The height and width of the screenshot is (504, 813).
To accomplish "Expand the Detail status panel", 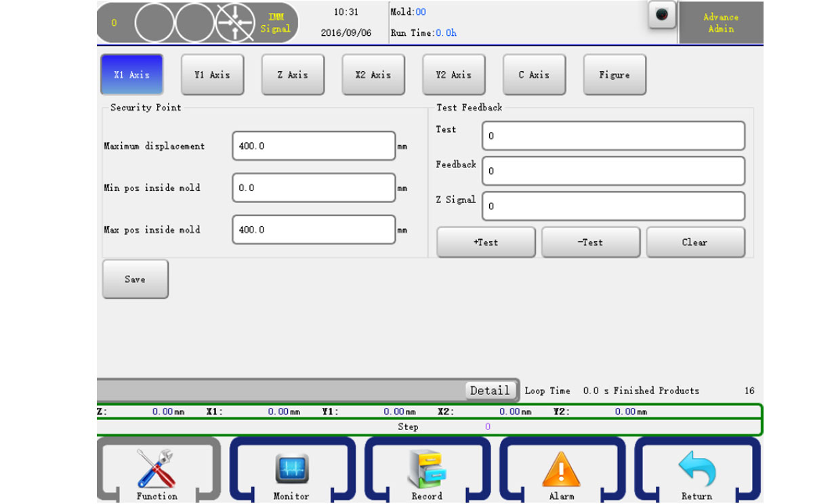I will click(490, 390).
